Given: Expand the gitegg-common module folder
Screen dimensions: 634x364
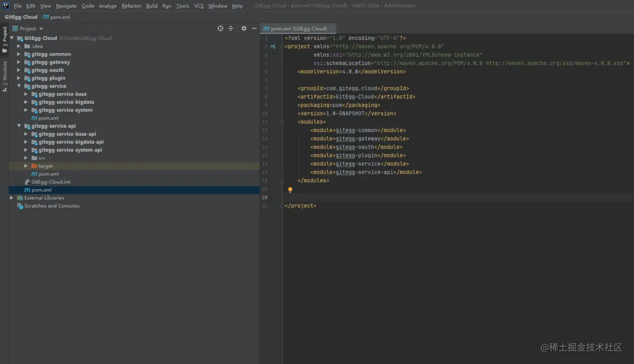Looking at the screenshot, I should [19, 54].
